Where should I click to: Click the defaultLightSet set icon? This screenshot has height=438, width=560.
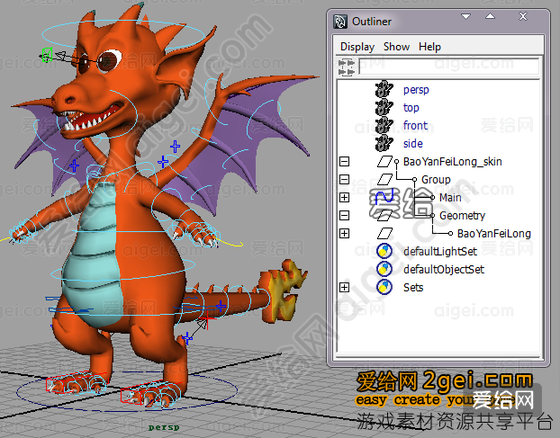click(384, 251)
